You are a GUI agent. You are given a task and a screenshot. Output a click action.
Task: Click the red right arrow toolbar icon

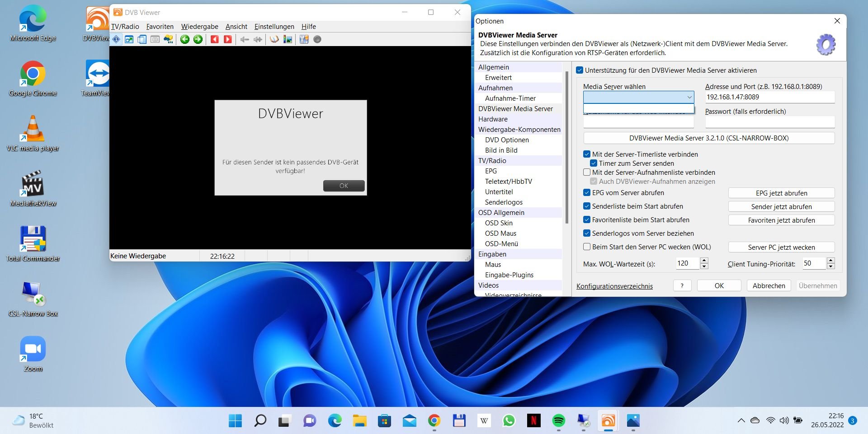tap(228, 39)
